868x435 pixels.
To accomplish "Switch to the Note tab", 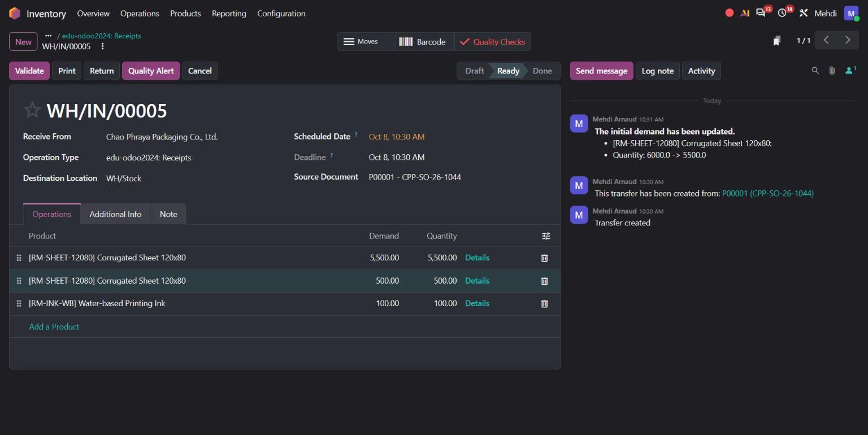I will point(168,214).
